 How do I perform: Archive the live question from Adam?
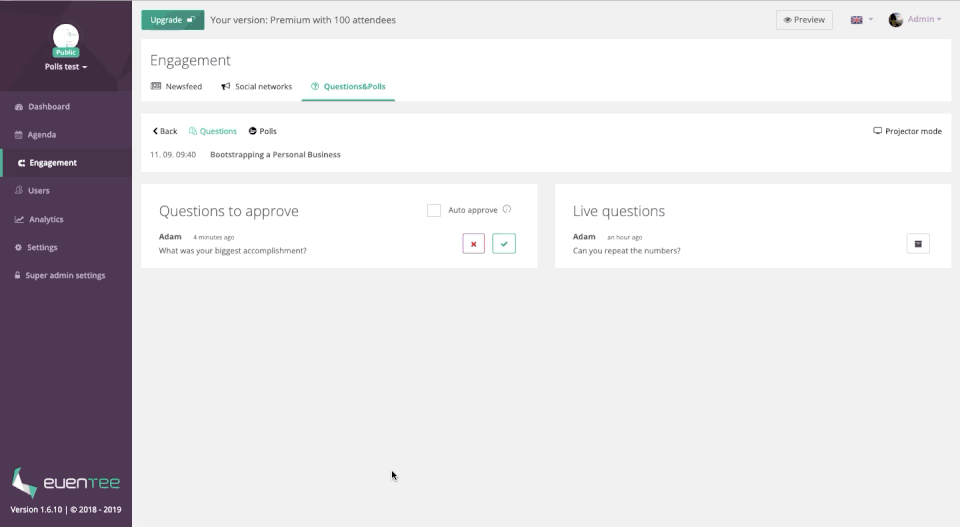tap(917, 243)
